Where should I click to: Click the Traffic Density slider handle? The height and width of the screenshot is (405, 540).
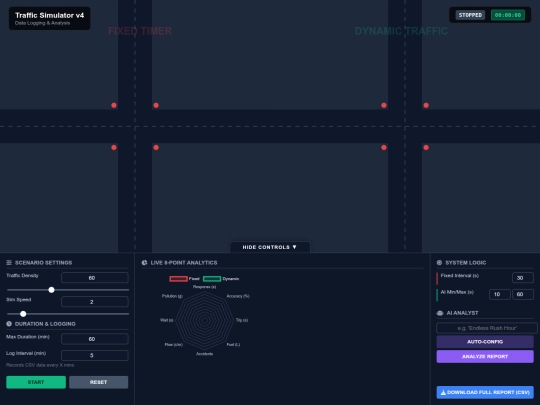pyautogui.click(x=51, y=290)
